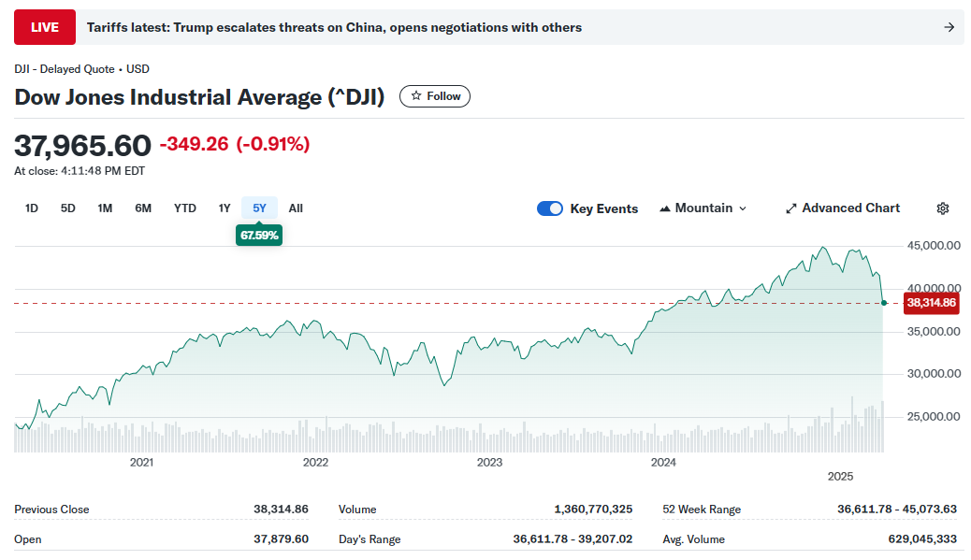Click the 35,000.00 y-axis label
This screenshot has height=560, width=971.
pyautogui.click(x=934, y=332)
